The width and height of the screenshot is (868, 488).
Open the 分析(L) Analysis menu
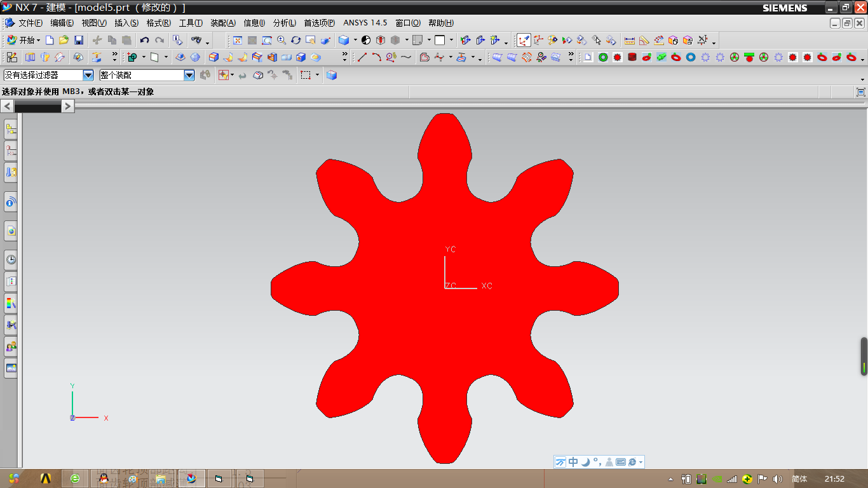coord(285,23)
